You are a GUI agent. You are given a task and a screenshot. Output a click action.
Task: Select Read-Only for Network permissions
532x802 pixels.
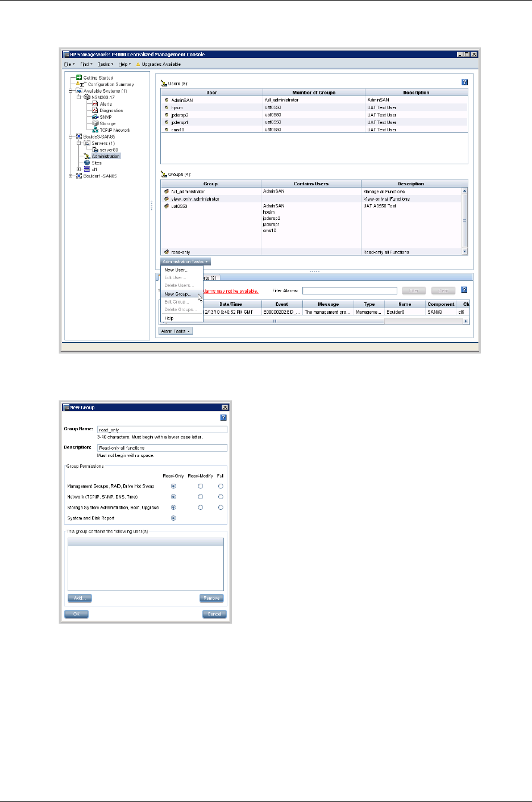(173, 497)
